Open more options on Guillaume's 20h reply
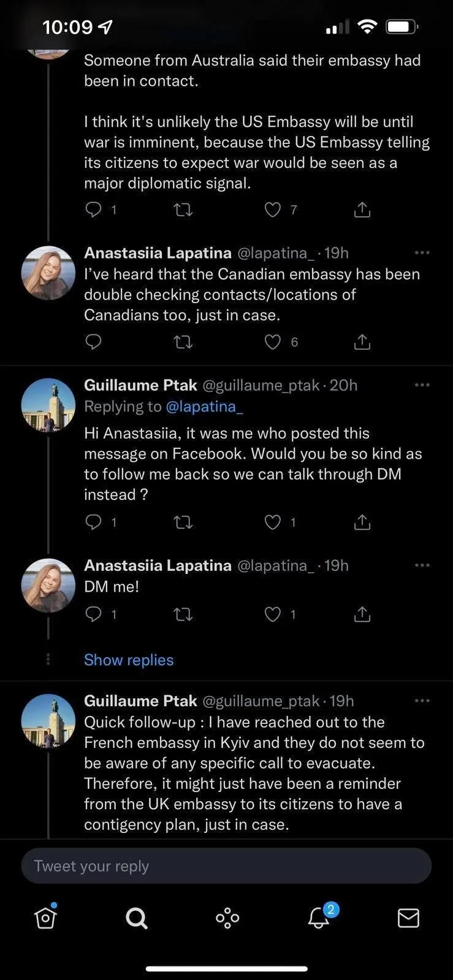Viewport: 453px width, 980px height. [422, 385]
